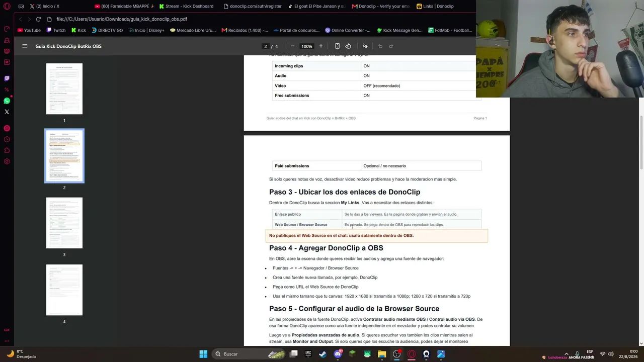
Task: Select page 1 thumbnail
Action: [64, 89]
